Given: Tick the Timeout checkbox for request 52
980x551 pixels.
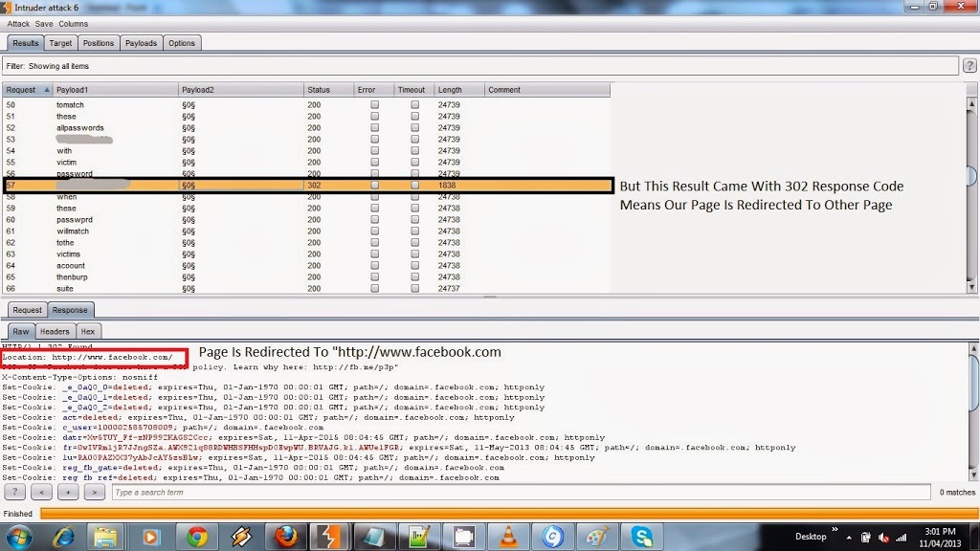Looking at the screenshot, I should tap(415, 127).
